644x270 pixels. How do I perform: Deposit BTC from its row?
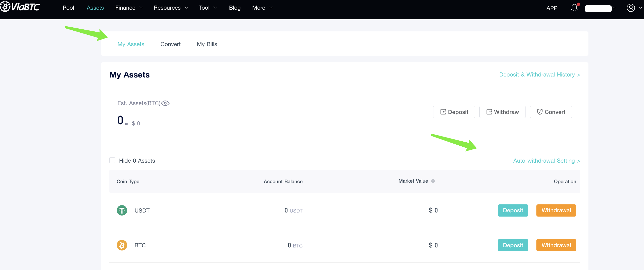[x=513, y=245]
